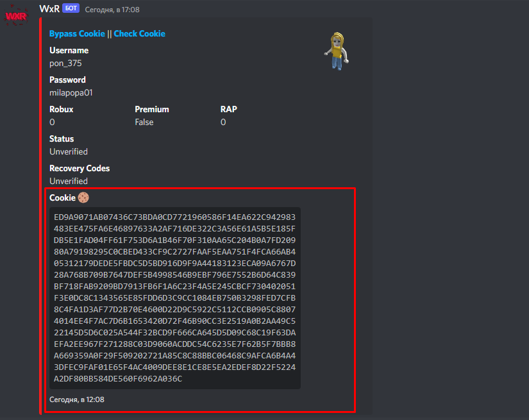Click the last cookie line A2DF80BB584D

tap(118, 379)
